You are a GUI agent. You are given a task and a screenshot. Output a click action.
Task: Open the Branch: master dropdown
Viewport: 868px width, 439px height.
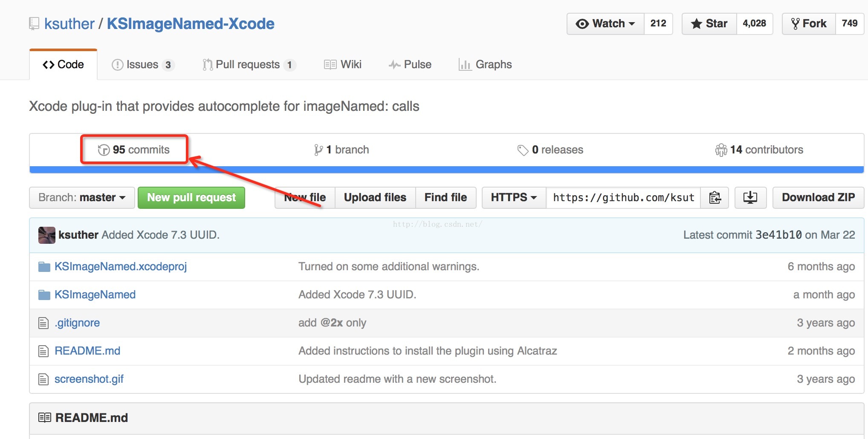pyautogui.click(x=82, y=198)
